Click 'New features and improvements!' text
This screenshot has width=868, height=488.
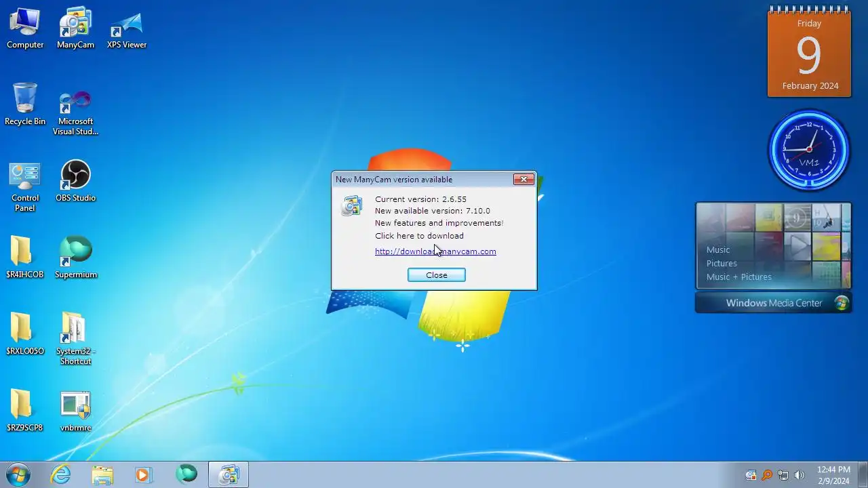click(439, 223)
